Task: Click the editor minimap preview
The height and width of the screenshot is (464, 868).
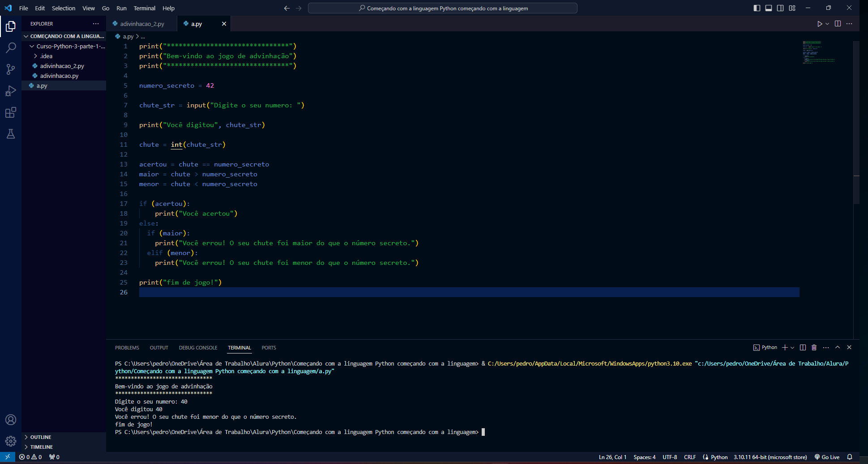Action: pos(818,52)
